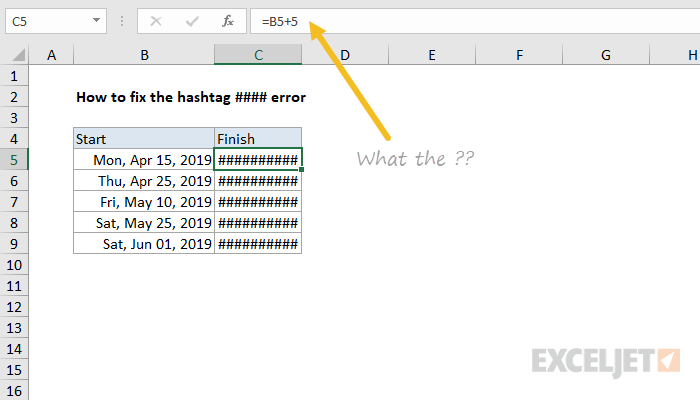Select column F header

pyautogui.click(x=519, y=55)
